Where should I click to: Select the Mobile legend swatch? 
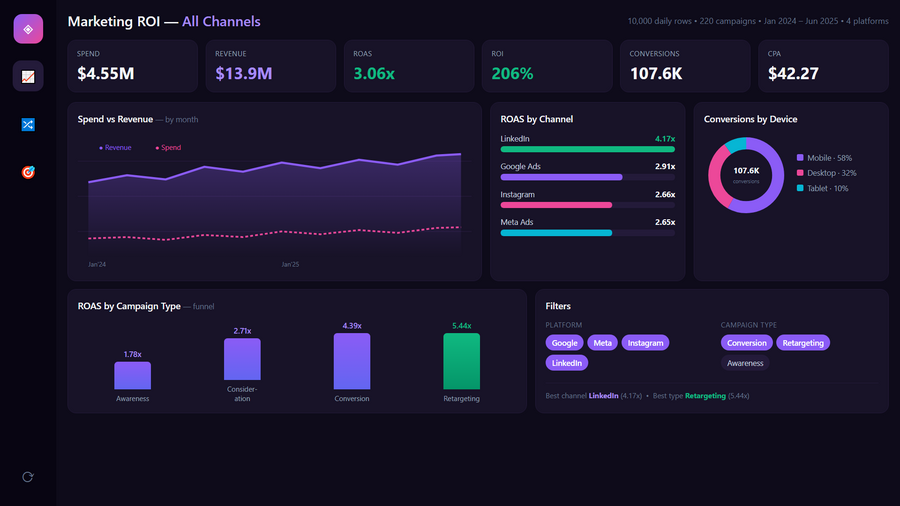pyautogui.click(x=800, y=158)
